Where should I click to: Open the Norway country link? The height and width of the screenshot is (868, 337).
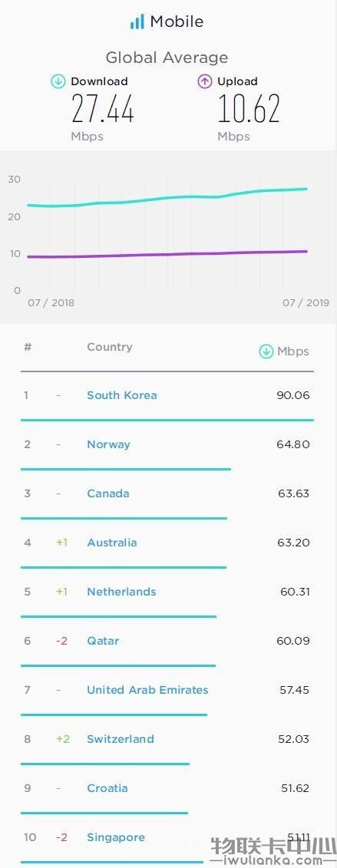click(108, 444)
